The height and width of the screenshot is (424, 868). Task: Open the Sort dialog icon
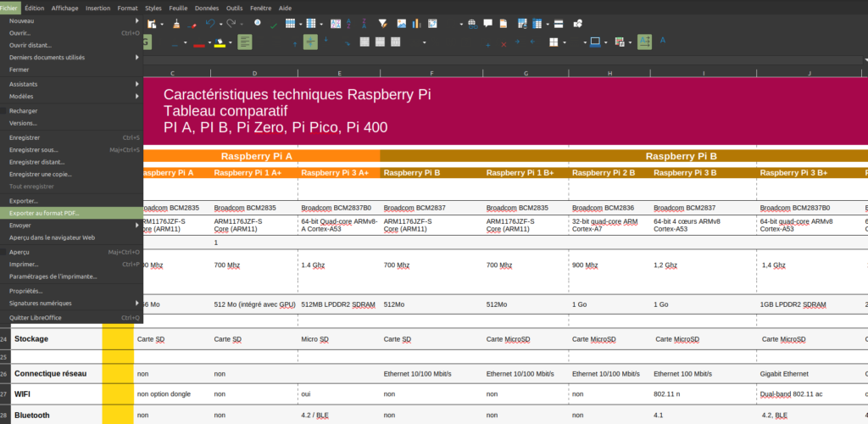[x=336, y=24]
